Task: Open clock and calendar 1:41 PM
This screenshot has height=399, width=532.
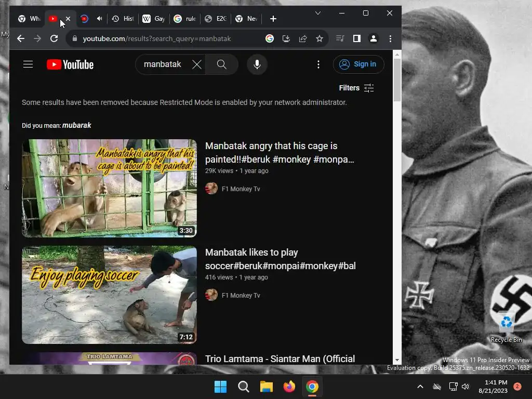Action: pos(493,387)
